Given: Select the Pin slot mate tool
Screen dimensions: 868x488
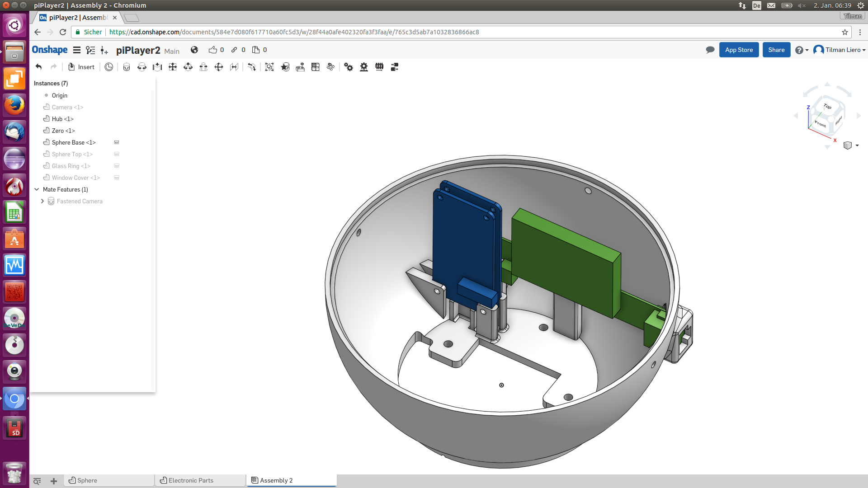Looking at the screenshot, I should pyautogui.click(x=203, y=67).
